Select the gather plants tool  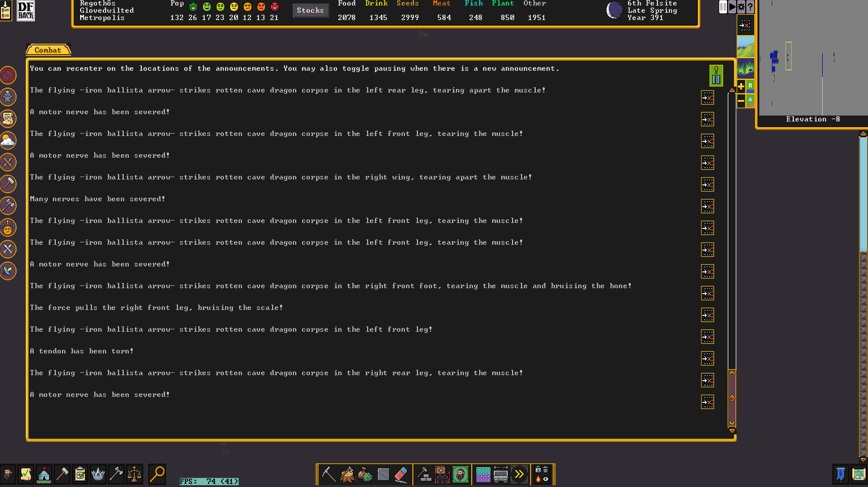[x=365, y=474]
